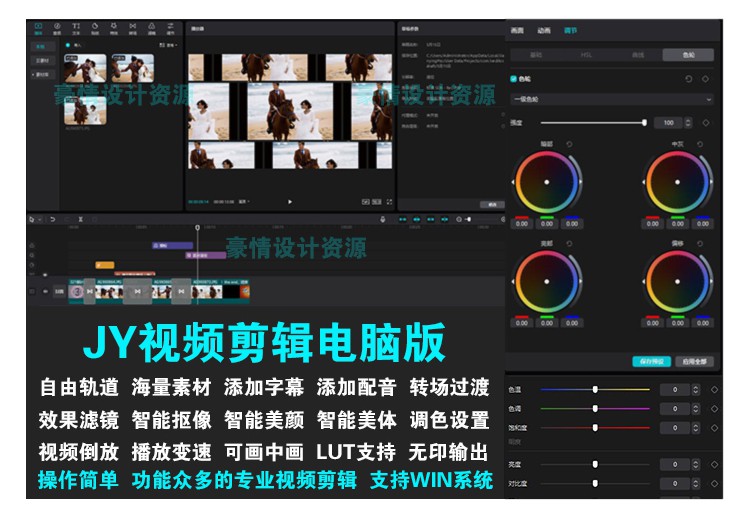Select the Split clip tool in timeline toolbar
750x520 pixels.
[81, 219]
